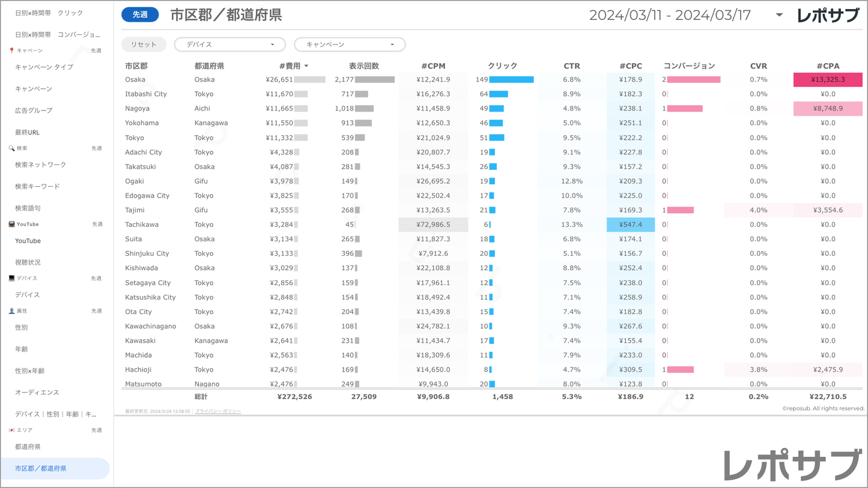Click the sort arrow on #費用 column

tap(306, 66)
